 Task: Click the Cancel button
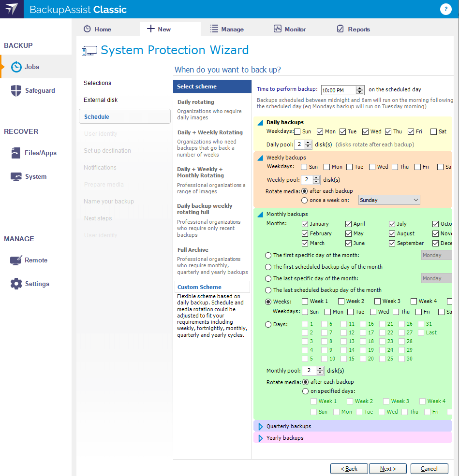[x=429, y=469]
